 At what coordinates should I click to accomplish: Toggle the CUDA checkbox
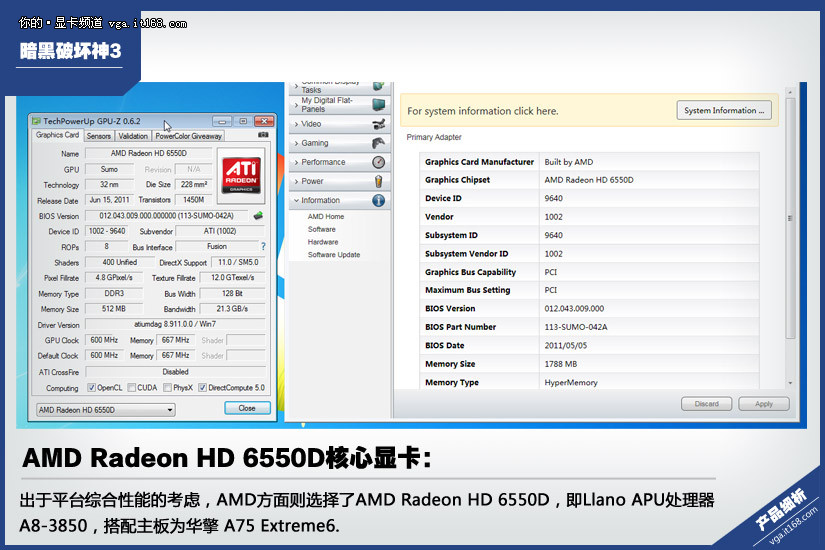132,388
